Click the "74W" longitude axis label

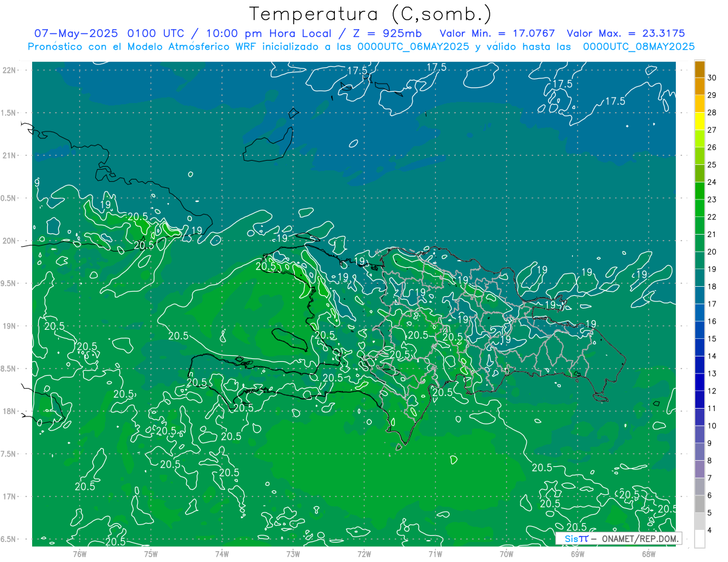[x=222, y=554]
